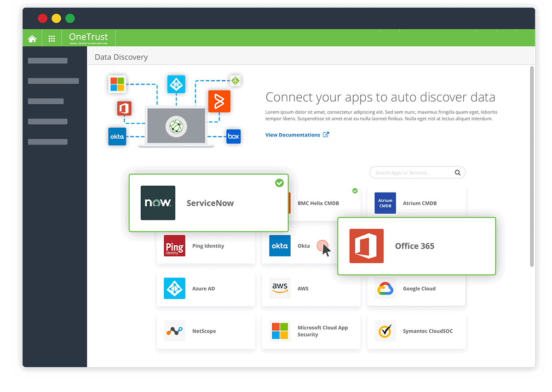The width and height of the screenshot is (552, 392).
Task: Click the Okta card logo
Action: tap(280, 246)
